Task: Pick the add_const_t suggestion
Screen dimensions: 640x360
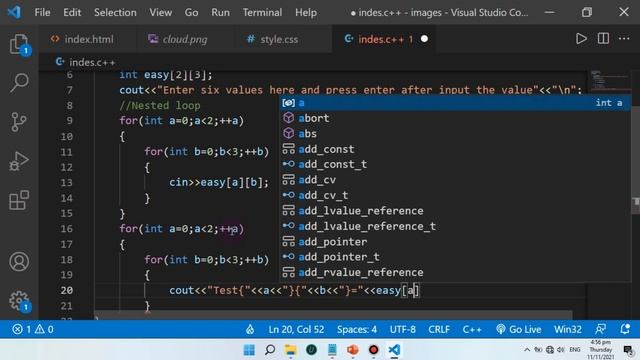Action: point(455,164)
